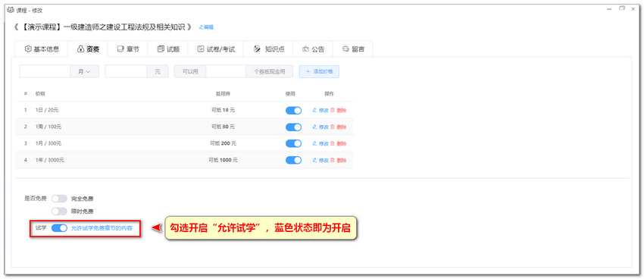Click the app icon in the title bar
This screenshot has height=279, width=644.
pos(11,10)
